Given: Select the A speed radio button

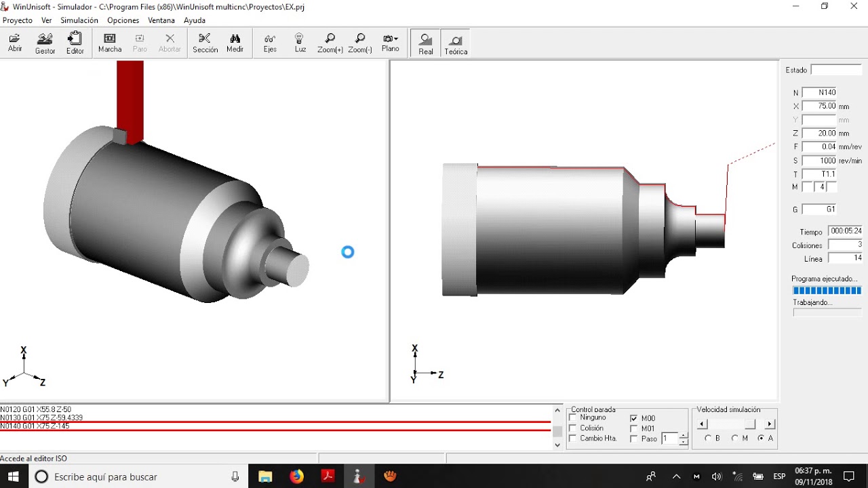Looking at the screenshot, I should click(x=761, y=439).
